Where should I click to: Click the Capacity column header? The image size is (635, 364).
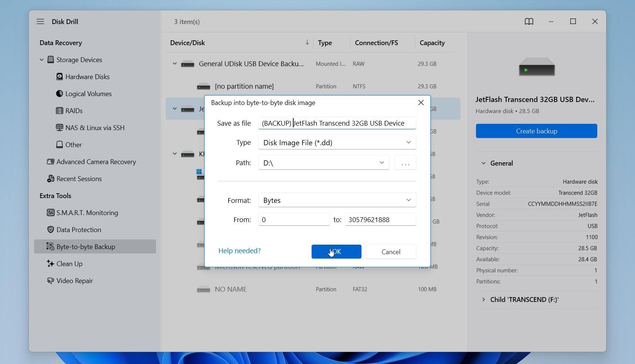click(432, 43)
